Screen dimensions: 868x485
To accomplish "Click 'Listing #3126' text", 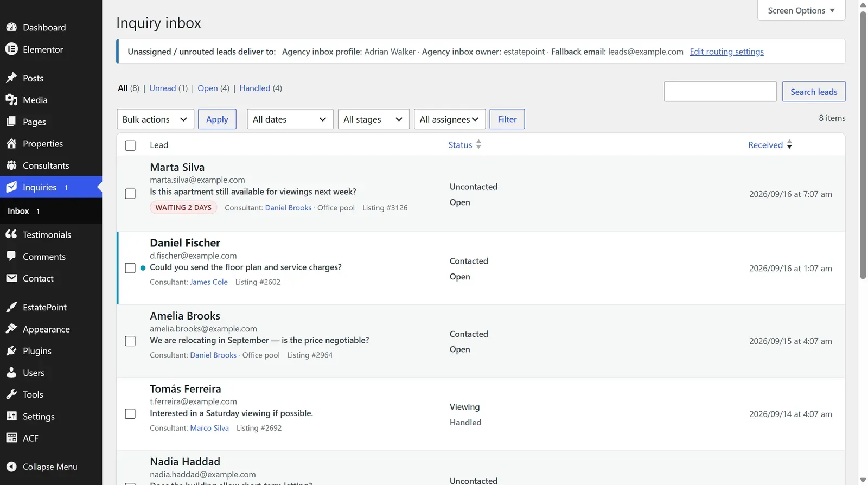I will click(385, 208).
